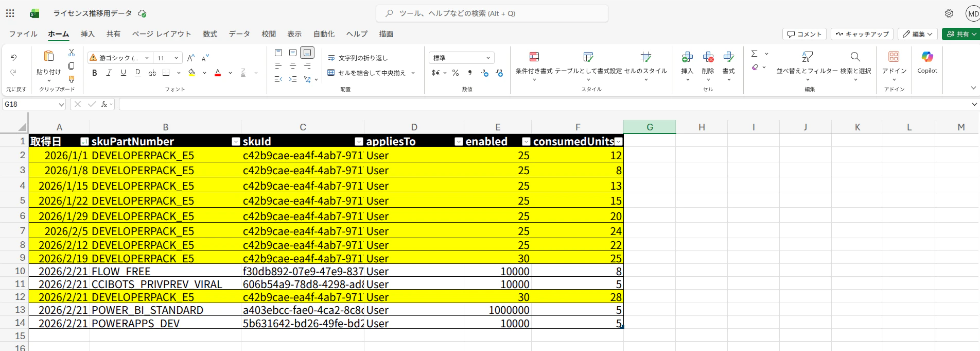
Task: Open the number format dropdown 標準
Action: point(462,58)
